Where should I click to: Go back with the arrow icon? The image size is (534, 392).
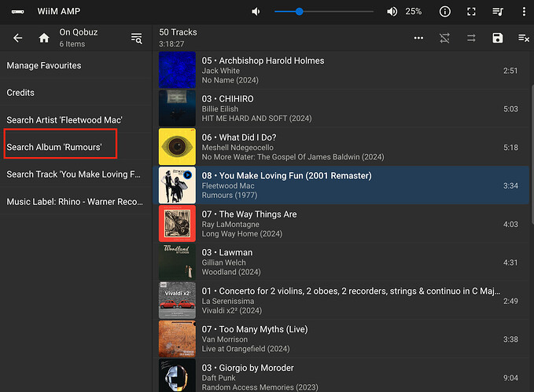click(x=18, y=38)
